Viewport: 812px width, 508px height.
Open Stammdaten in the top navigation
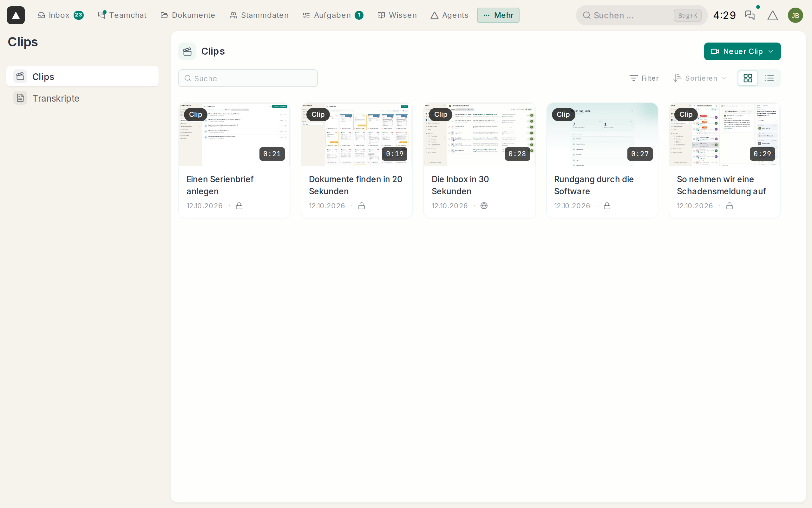259,15
